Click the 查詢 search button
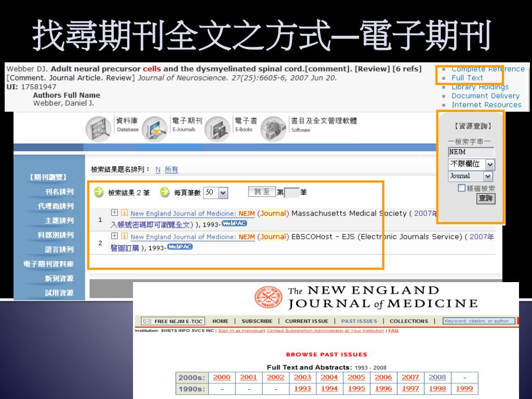This screenshot has height=399, width=532. point(486,198)
